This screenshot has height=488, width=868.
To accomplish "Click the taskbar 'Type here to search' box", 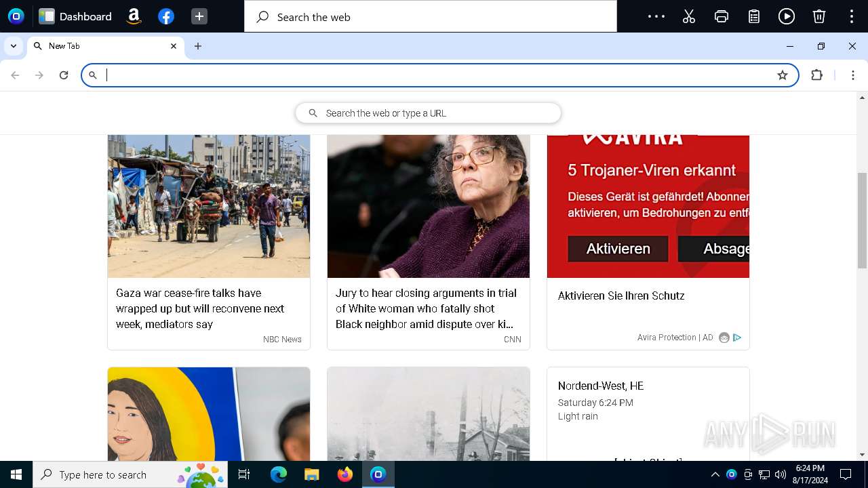I will click(130, 474).
